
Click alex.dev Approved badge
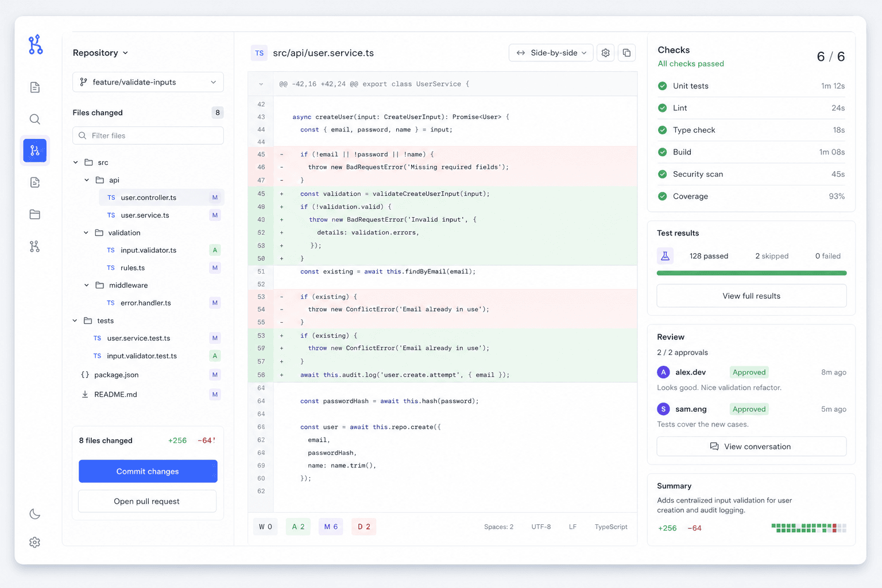[749, 372]
